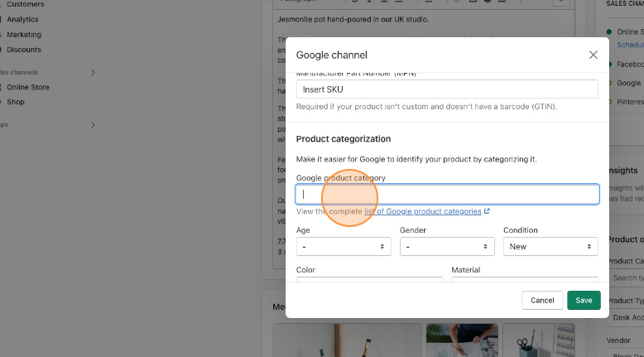Focus the Google product category field
This screenshot has width=644, height=357.
click(447, 195)
